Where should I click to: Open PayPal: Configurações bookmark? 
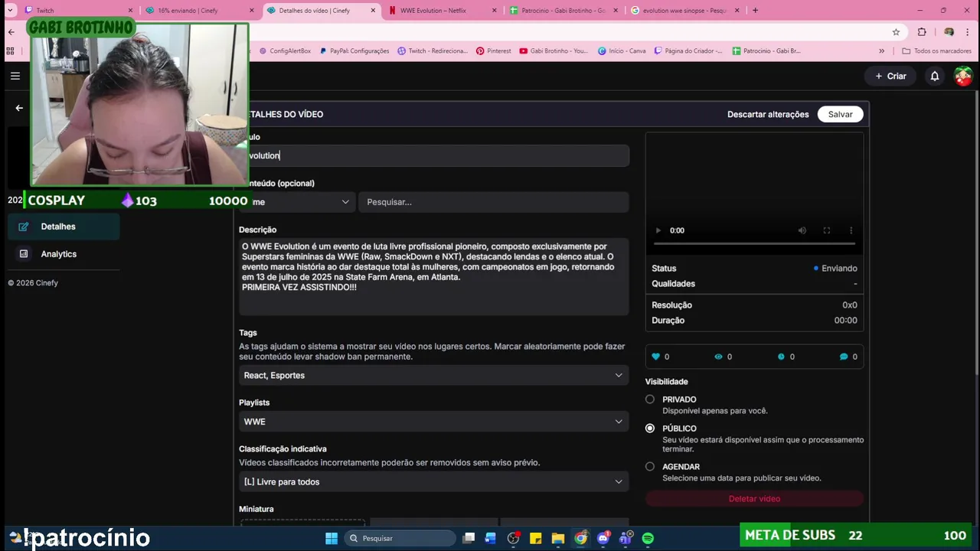[354, 51]
